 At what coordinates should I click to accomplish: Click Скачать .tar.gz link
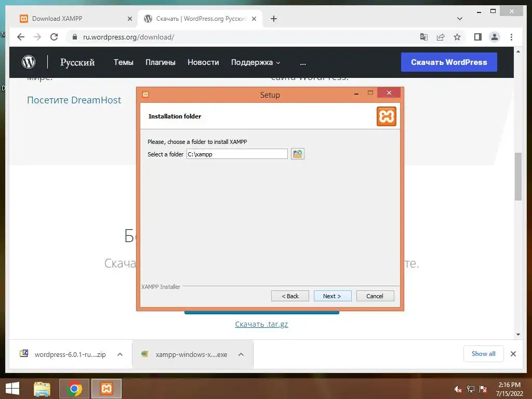pyautogui.click(x=262, y=324)
